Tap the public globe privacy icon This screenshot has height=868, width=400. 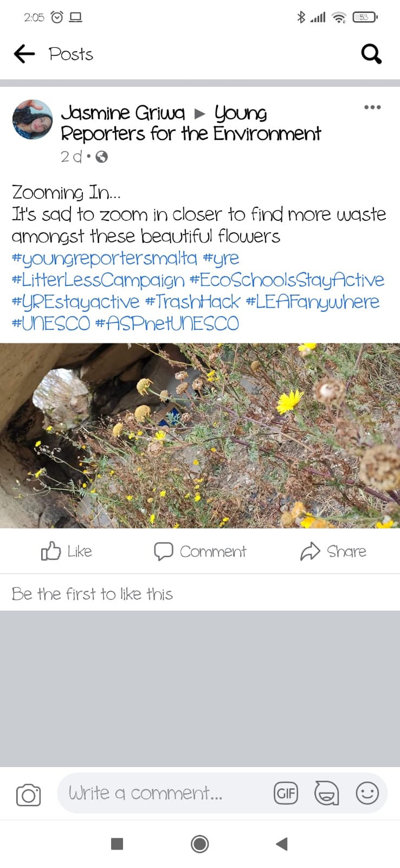tap(101, 157)
